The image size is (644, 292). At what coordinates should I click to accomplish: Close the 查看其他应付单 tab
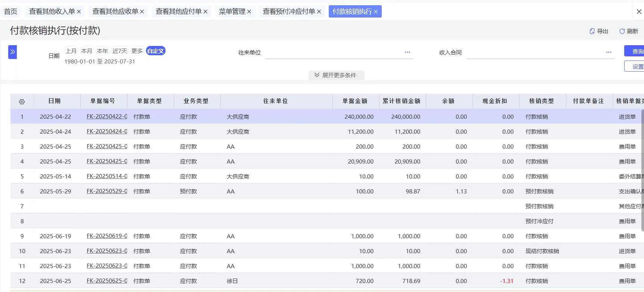pos(205,12)
